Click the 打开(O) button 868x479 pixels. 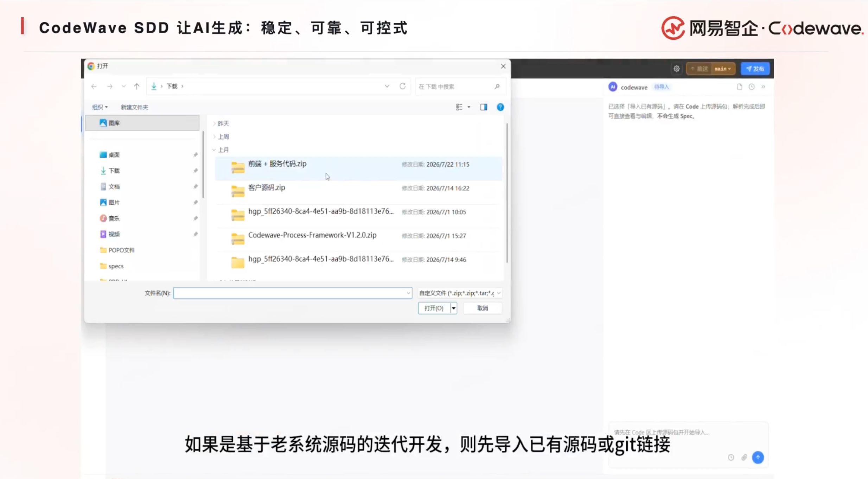tap(434, 308)
